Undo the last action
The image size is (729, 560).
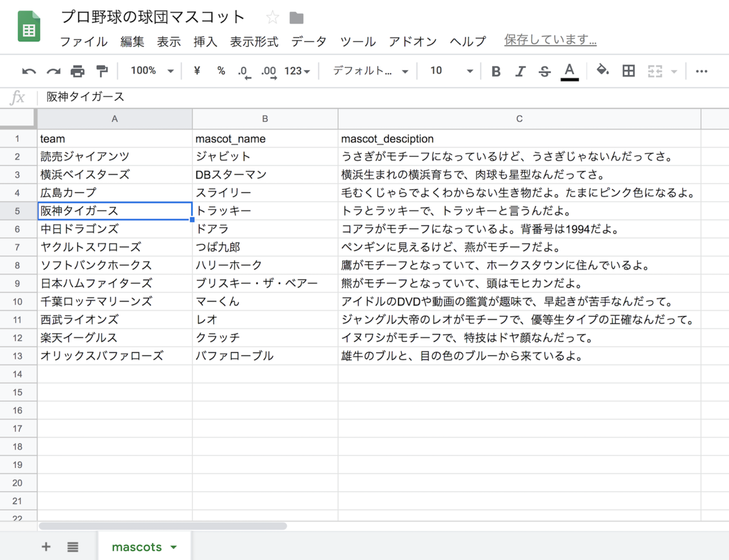coord(29,71)
